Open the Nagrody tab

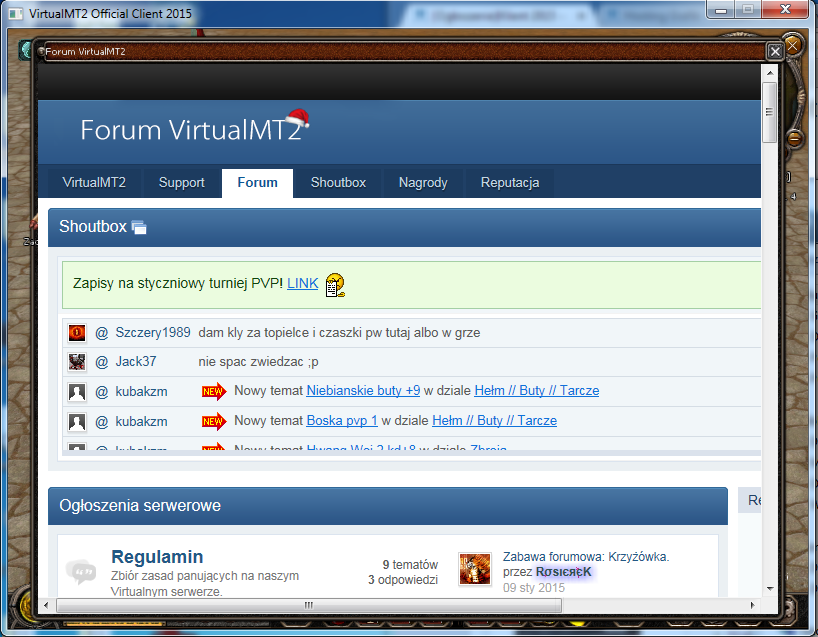(x=423, y=183)
